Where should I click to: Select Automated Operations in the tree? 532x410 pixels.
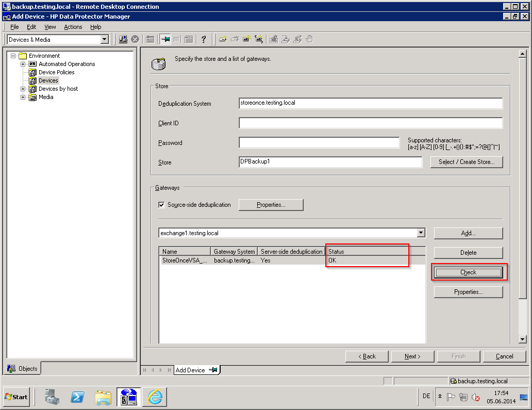pos(66,64)
